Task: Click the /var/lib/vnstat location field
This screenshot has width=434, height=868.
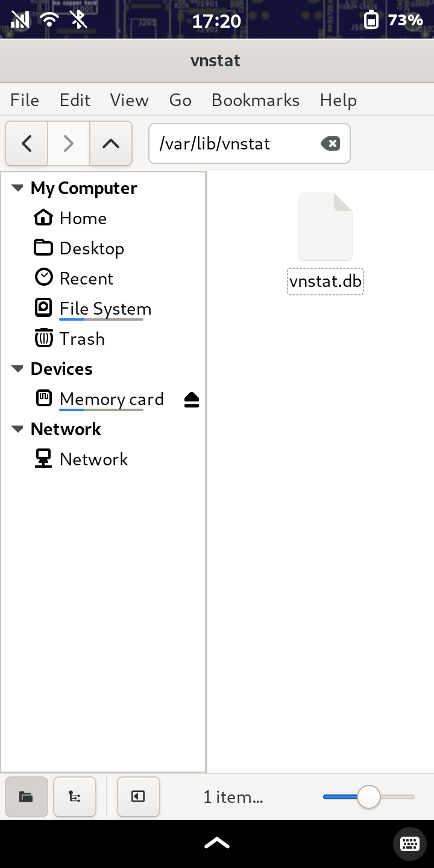Action: coord(235,143)
